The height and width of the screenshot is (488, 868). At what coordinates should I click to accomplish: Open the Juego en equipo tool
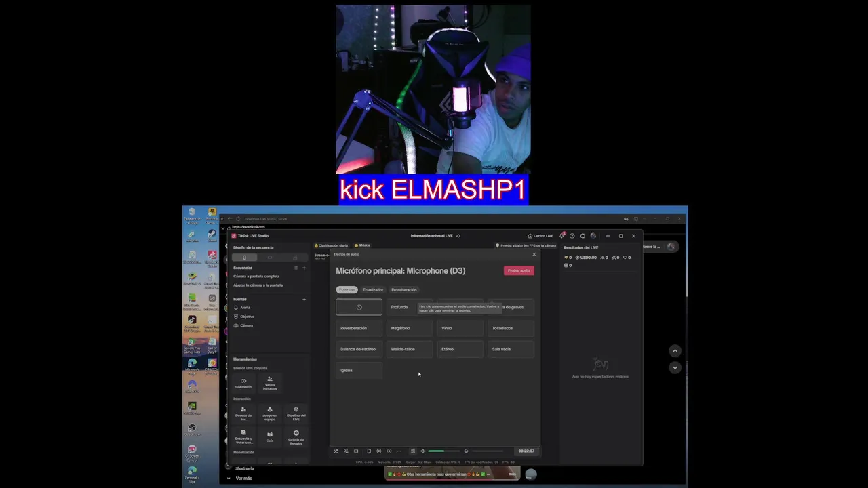pyautogui.click(x=270, y=413)
